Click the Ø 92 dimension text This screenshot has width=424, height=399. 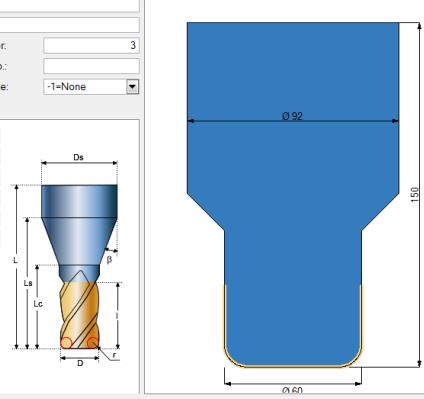292,116
